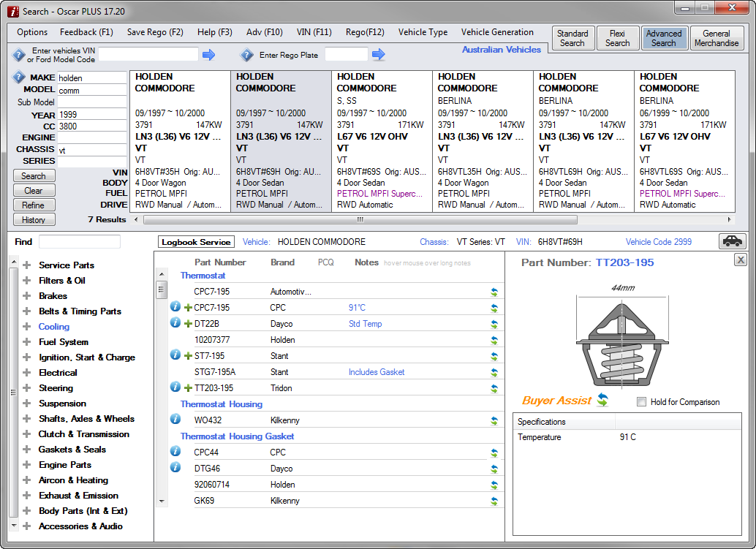Click Buyer Assist icon on TT203-195 row

(x=494, y=388)
